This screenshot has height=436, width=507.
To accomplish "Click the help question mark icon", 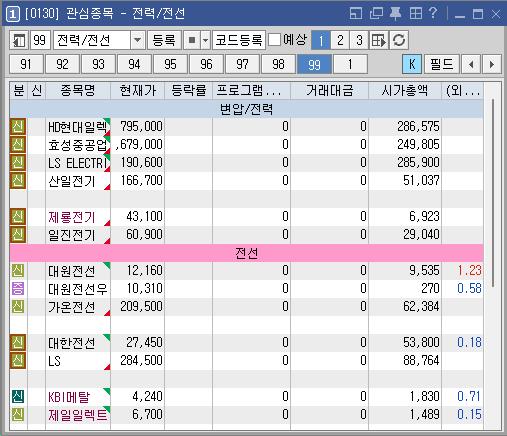I will 433,13.
